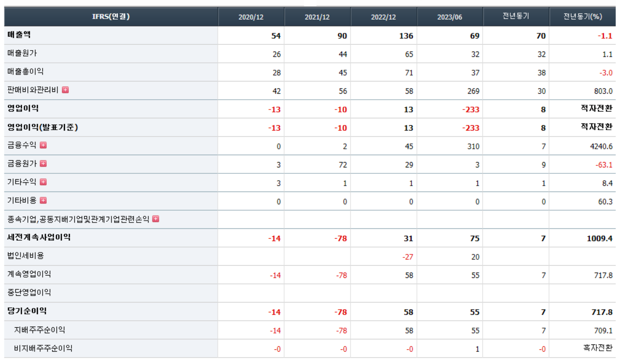Click the 269 value in 판매비와관리비 row

(473, 91)
